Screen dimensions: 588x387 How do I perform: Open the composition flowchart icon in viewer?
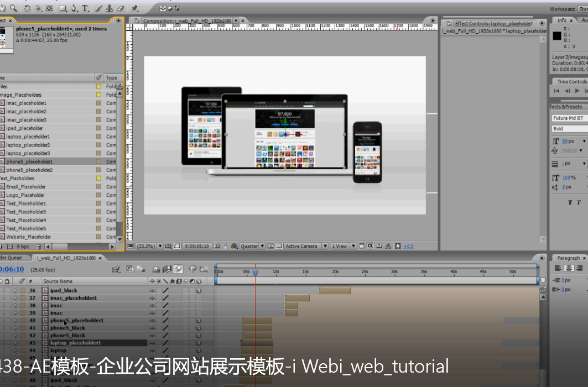pyautogui.click(x=388, y=246)
